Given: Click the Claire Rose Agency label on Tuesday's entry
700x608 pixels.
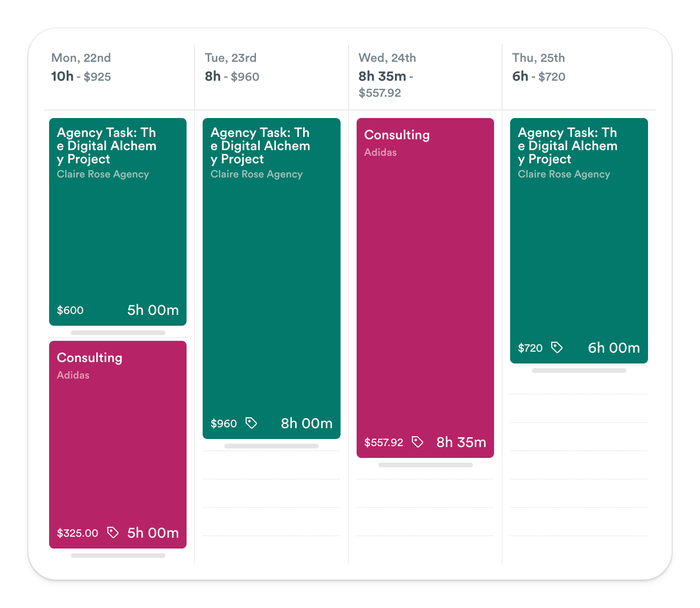Looking at the screenshot, I should (256, 174).
